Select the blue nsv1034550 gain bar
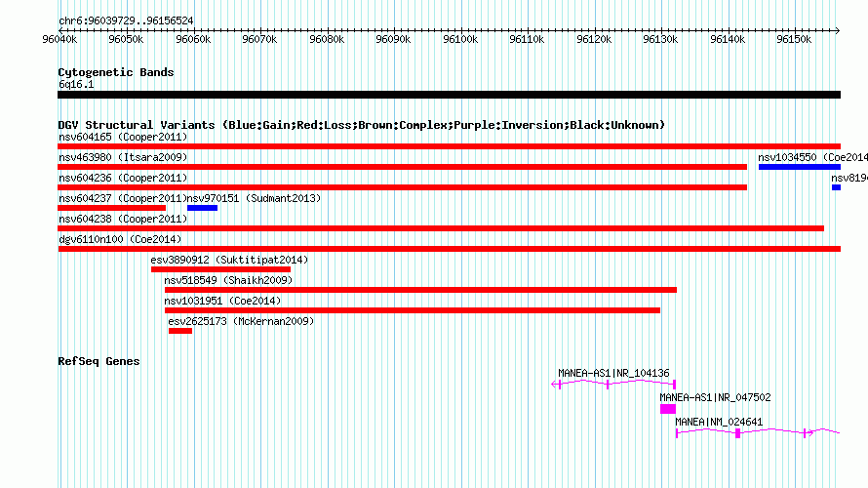Screen dimensions: 868x488 tap(800, 167)
